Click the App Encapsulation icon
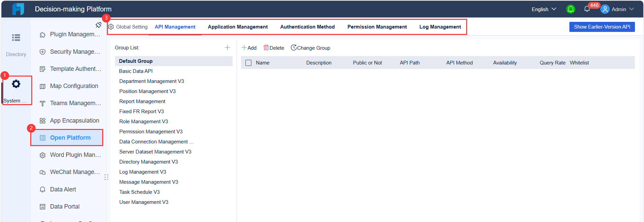Image resolution: width=644 pixels, height=222 pixels. click(42, 121)
